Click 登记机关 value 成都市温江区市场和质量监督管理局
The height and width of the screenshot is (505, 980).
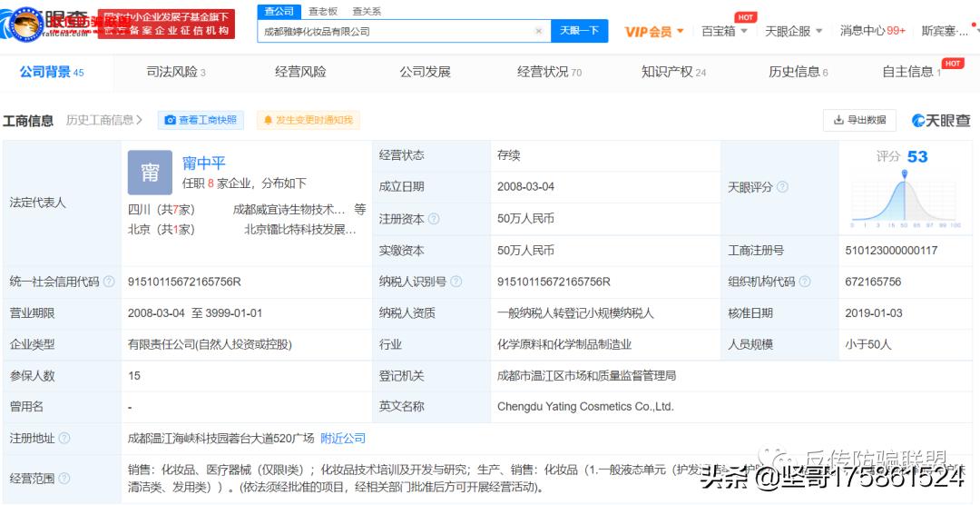[x=586, y=375]
